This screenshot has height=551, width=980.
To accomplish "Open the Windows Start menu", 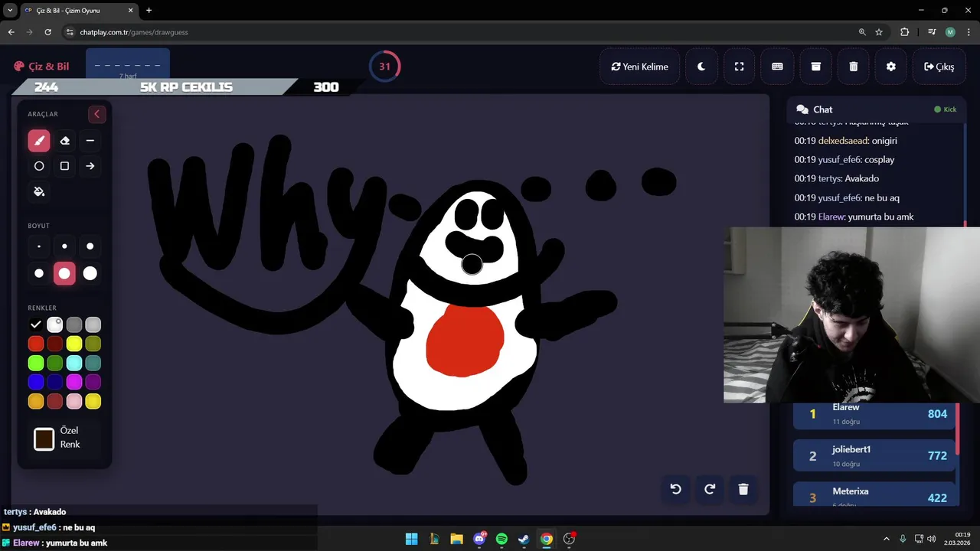I will [411, 539].
